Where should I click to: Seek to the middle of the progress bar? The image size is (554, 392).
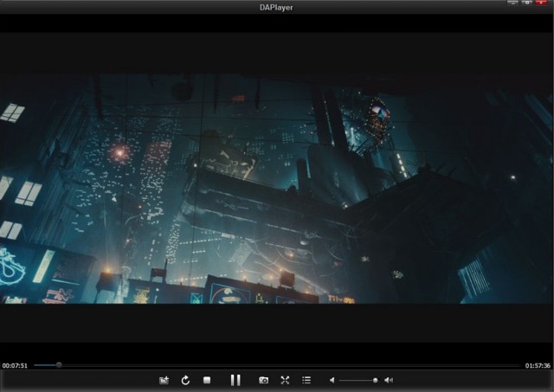(x=277, y=365)
